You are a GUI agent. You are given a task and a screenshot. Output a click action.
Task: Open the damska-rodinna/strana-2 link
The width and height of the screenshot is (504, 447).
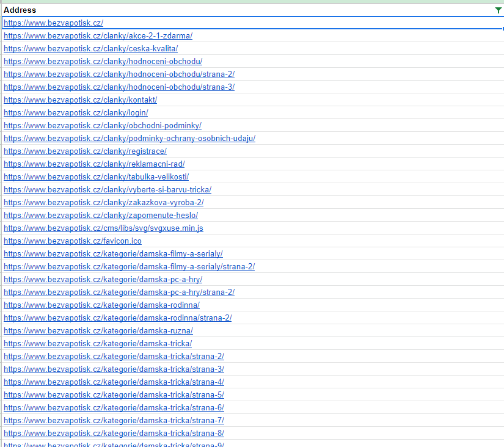click(118, 318)
